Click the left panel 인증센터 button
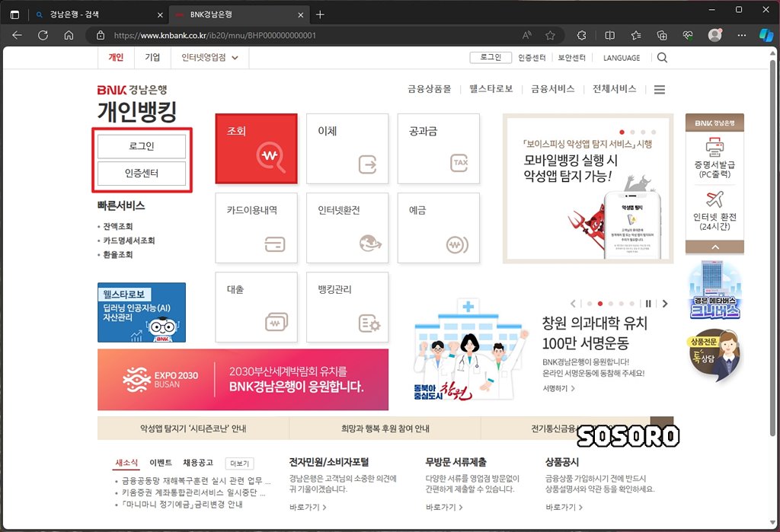Image resolution: width=780 pixels, height=532 pixels. tap(142, 173)
